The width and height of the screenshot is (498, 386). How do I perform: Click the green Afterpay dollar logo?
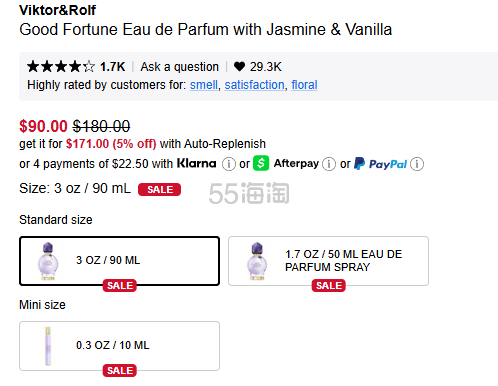click(x=261, y=163)
